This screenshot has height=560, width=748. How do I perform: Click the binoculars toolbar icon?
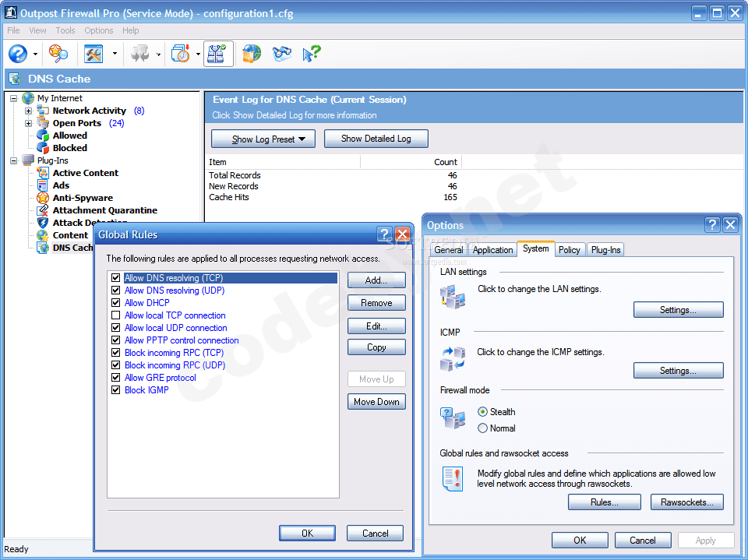tap(281, 54)
